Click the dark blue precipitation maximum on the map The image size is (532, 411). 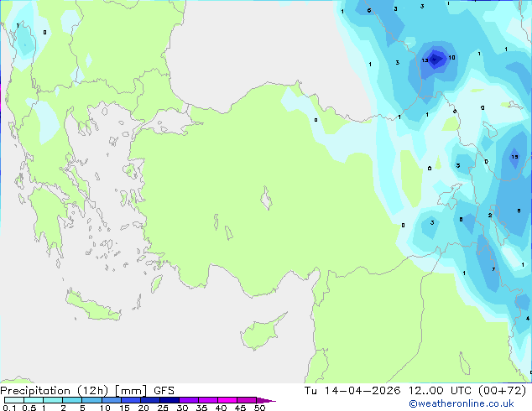436,59
